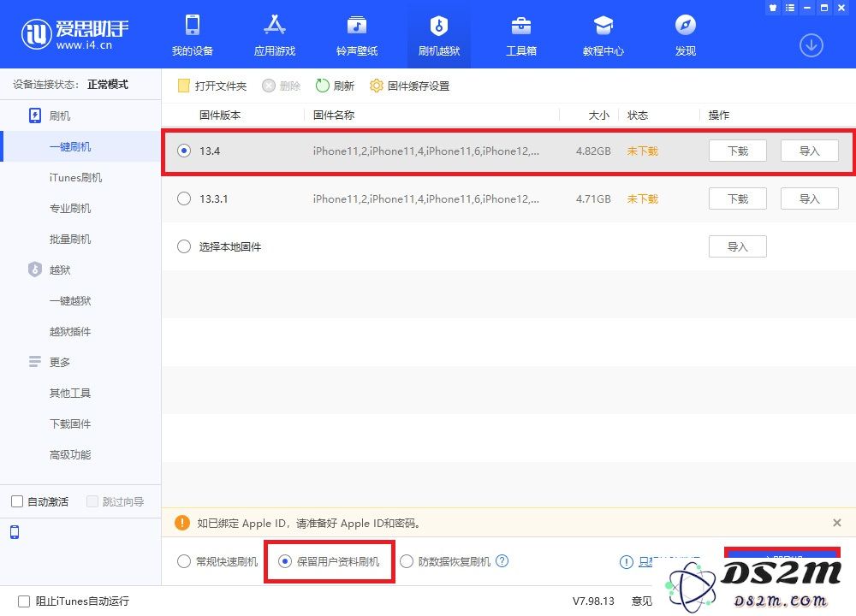Click the 4.71GB size value
Screen dimensions: 856x616
click(593, 198)
